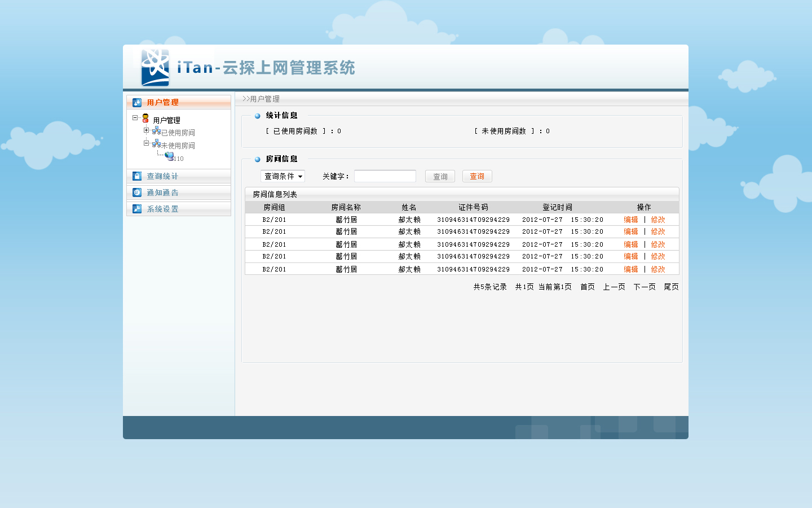Click the 姓名 column header

point(409,207)
